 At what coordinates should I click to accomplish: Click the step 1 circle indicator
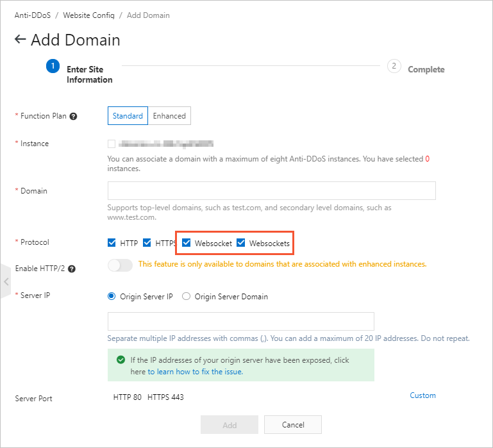53,66
